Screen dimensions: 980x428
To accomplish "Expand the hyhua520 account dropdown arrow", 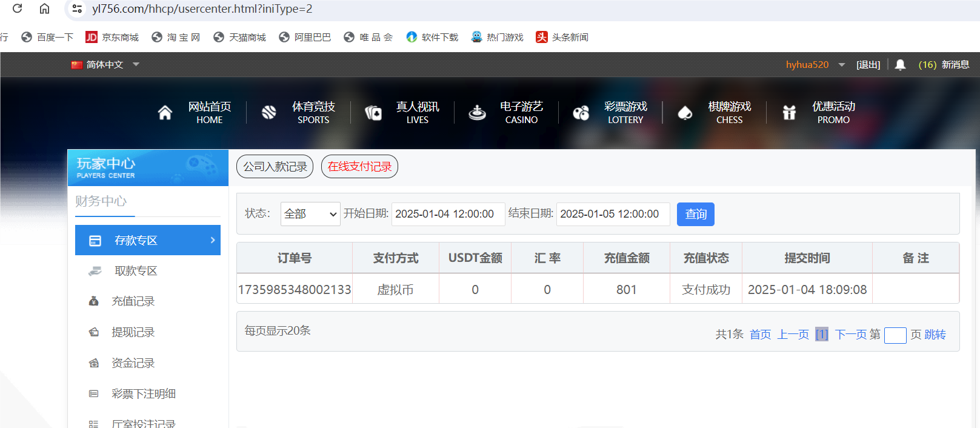I will pos(842,65).
